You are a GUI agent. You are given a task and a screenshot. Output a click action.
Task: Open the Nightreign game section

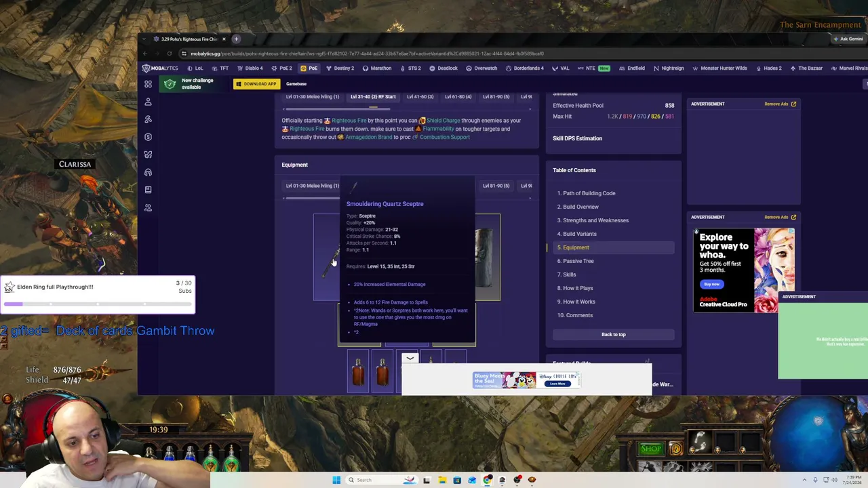click(x=669, y=68)
